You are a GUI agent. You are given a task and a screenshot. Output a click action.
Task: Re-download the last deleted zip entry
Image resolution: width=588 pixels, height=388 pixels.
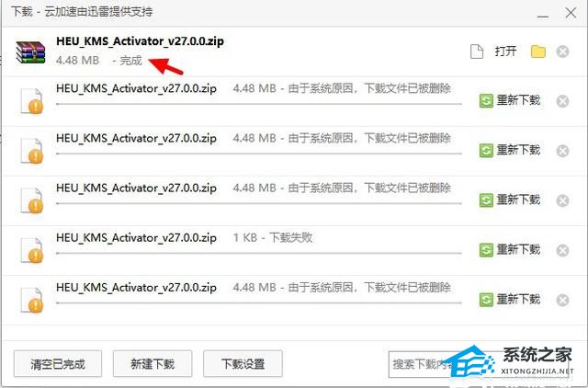click(x=510, y=300)
